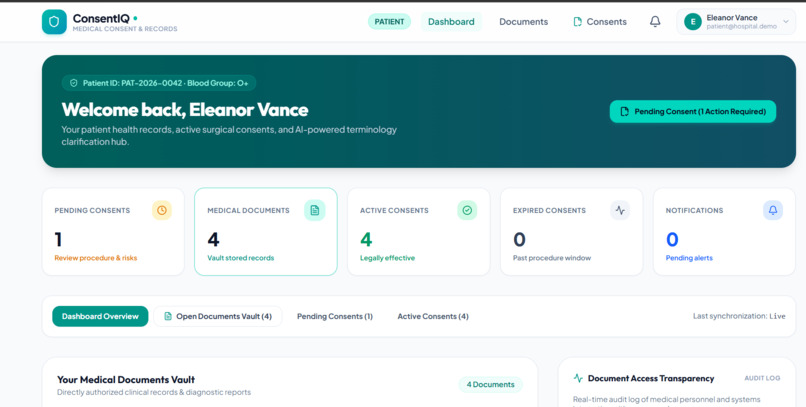Screen dimensions: 806x407
Task: Open the Medical Documents summary card
Action: [266, 231]
